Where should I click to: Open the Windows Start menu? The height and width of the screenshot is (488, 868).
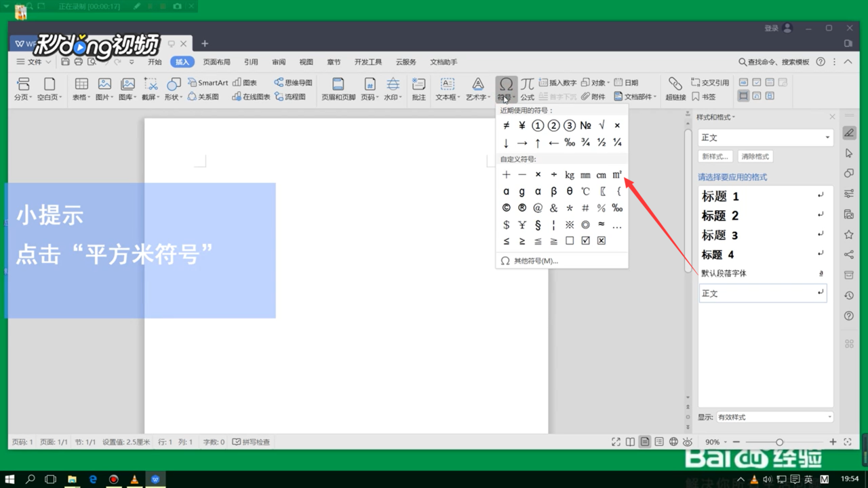click(x=9, y=479)
